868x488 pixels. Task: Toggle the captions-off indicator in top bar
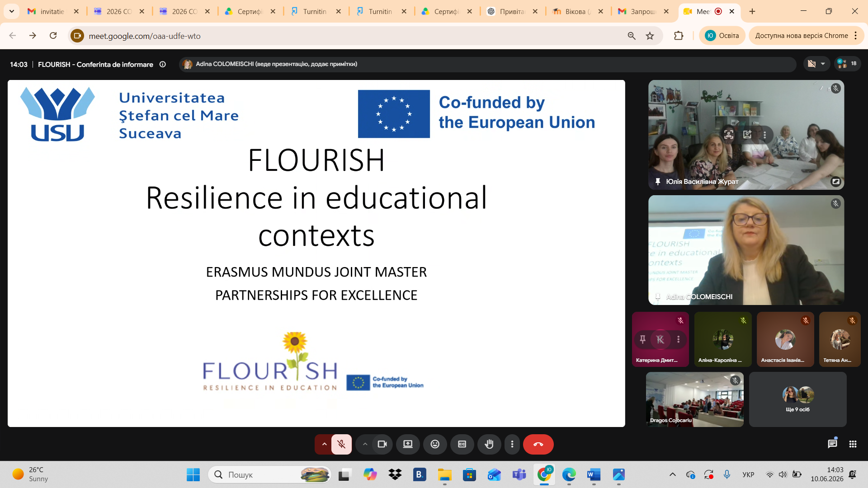point(812,64)
